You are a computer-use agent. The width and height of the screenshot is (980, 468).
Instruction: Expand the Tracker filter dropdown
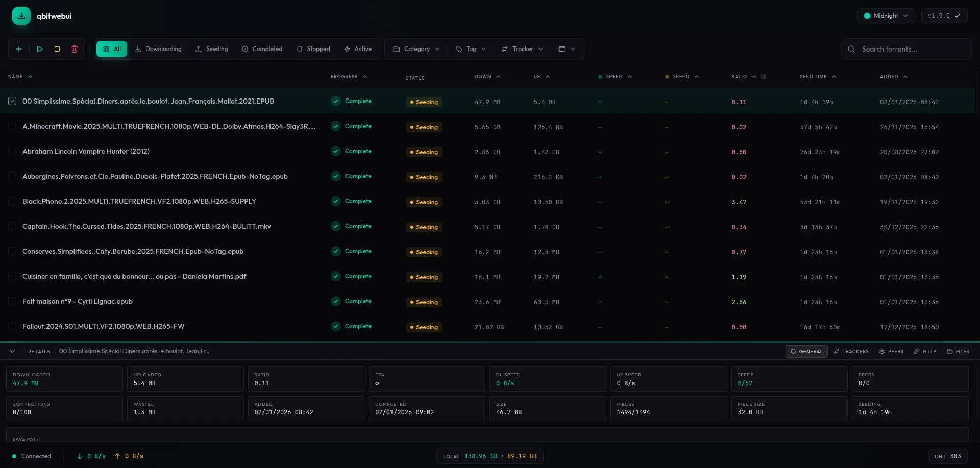[x=522, y=49]
